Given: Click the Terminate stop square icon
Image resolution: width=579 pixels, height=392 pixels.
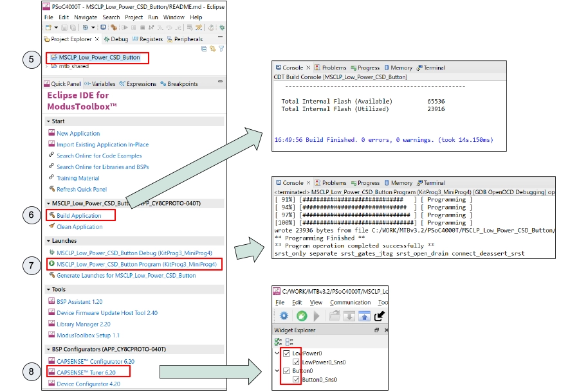Looking at the screenshot, I should 143,28.
